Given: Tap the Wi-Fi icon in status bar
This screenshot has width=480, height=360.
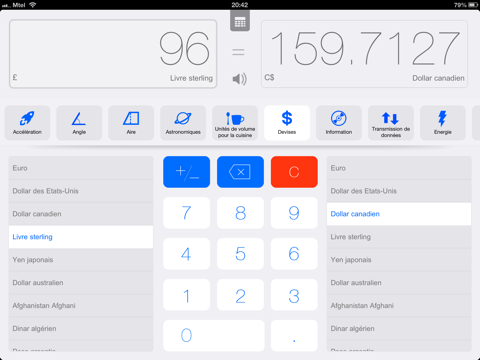Looking at the screenshot, I should [x=33, y=5].
